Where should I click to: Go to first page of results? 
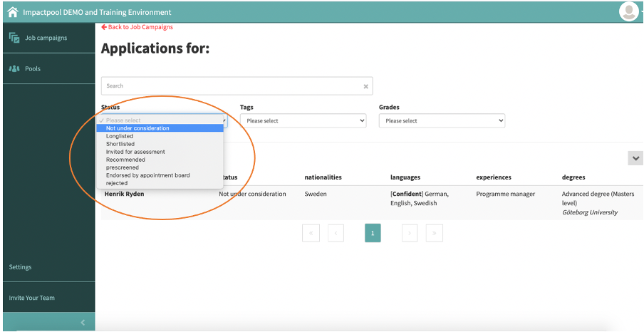(x=311, y=233)
